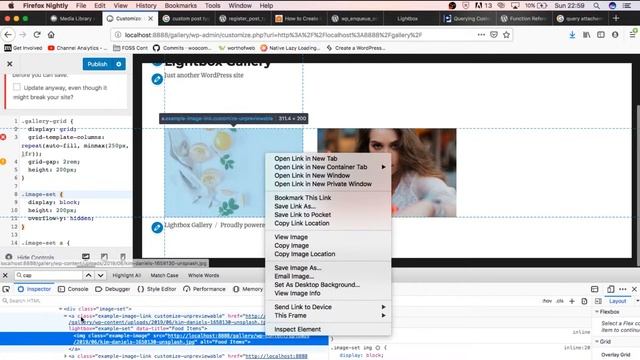This screenshot has width=640, height=360.
Task: Click Hide Controls in Customizer
Action: (30, 257)
